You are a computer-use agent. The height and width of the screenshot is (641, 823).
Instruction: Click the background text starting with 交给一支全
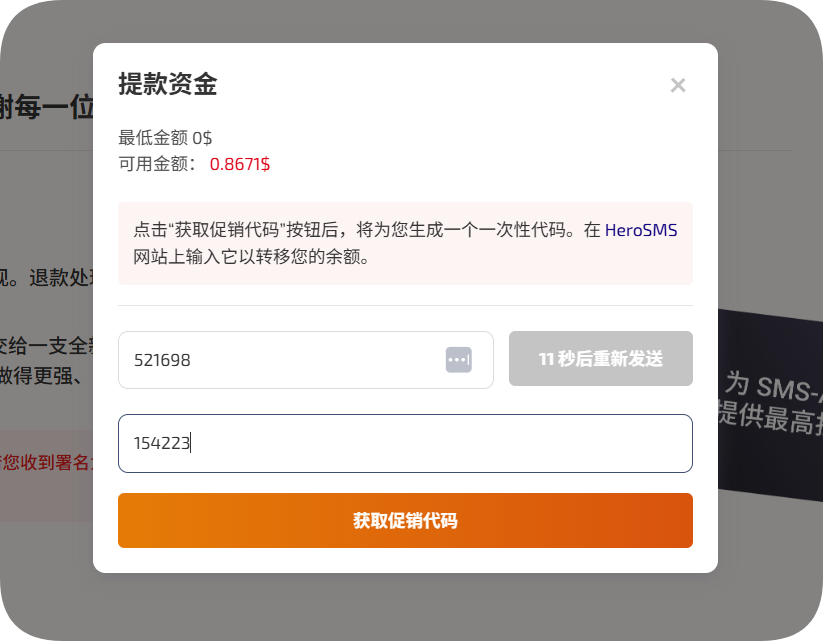[46, 347]
